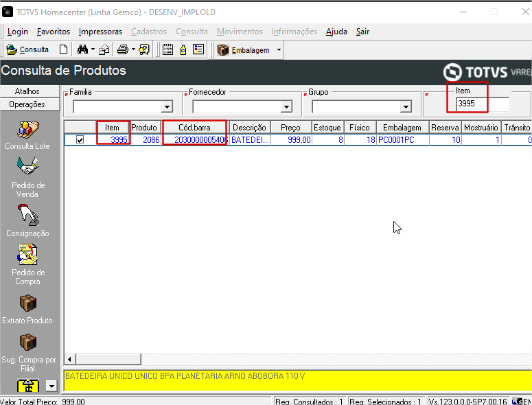Open the Ajuda menu

tap(336, 32)
